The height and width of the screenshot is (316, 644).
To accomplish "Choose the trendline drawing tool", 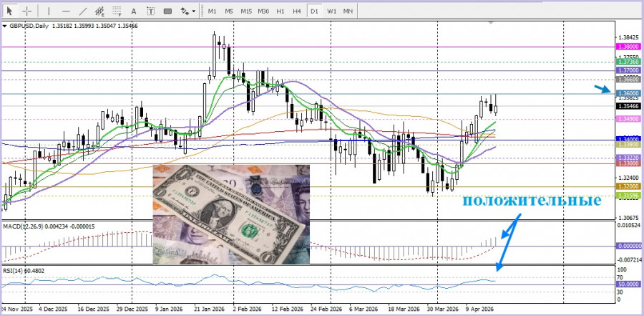I will tap(82, 11).
